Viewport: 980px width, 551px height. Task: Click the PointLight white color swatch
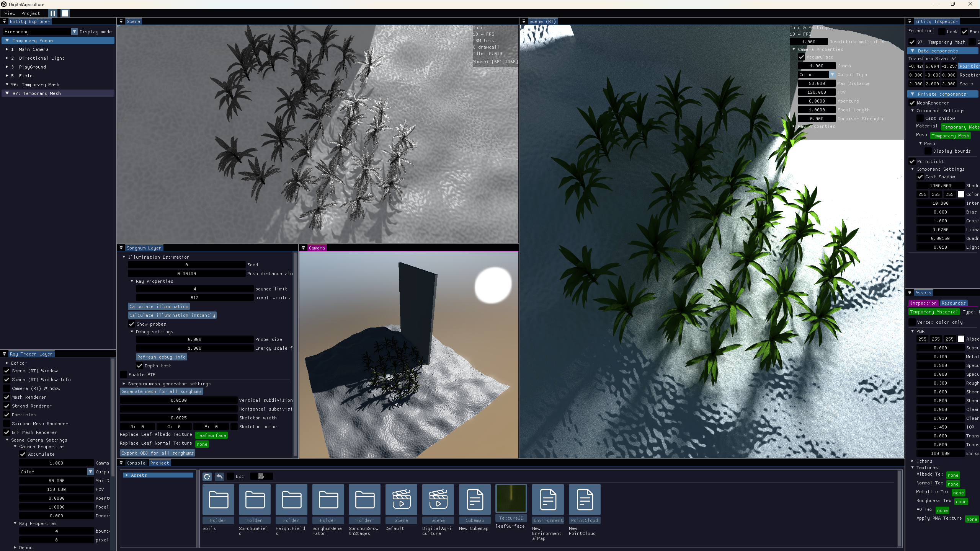(x=960, y=194)
